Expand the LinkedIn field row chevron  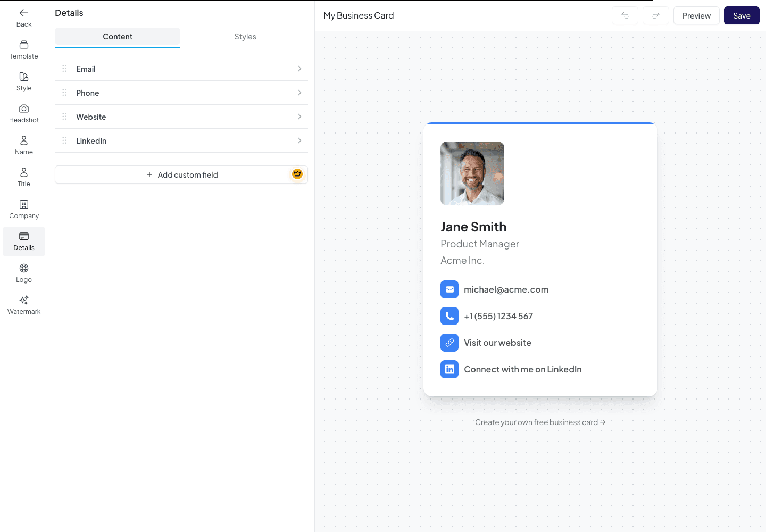[x=299, y=140]
